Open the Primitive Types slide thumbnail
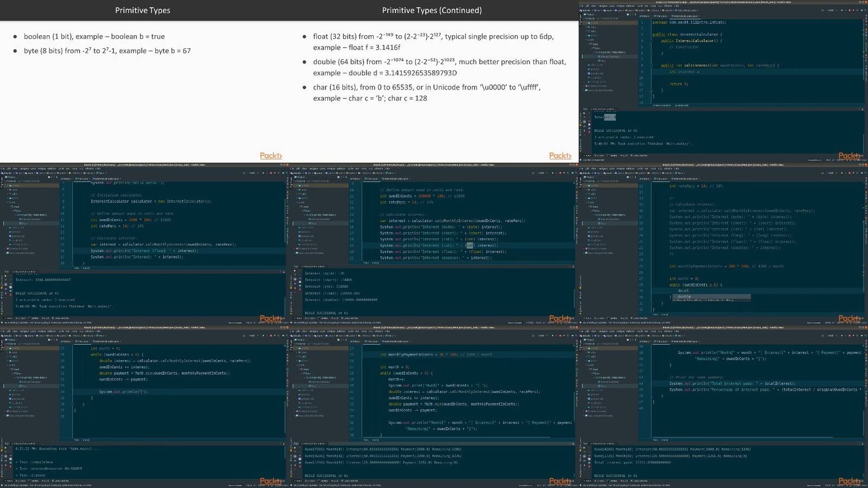The width and height of the screenshot is (868, 488). pyautogui.click(x=144, y=81)
